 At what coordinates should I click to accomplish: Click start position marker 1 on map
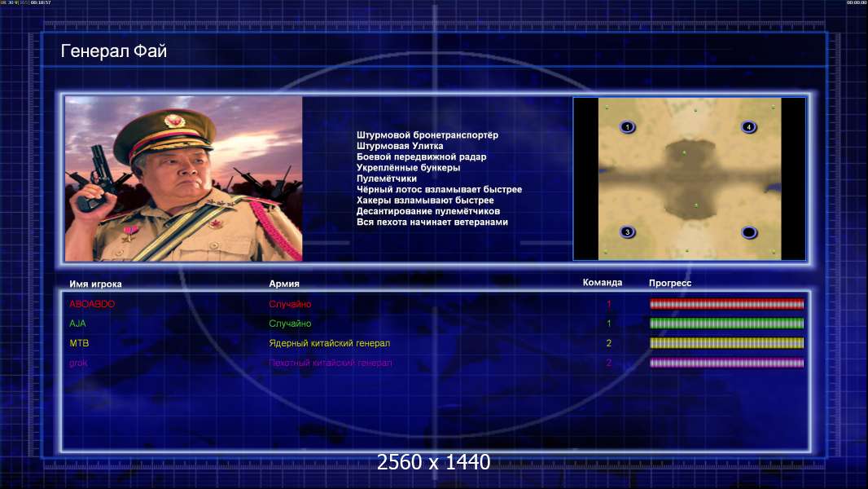[627, 127]
